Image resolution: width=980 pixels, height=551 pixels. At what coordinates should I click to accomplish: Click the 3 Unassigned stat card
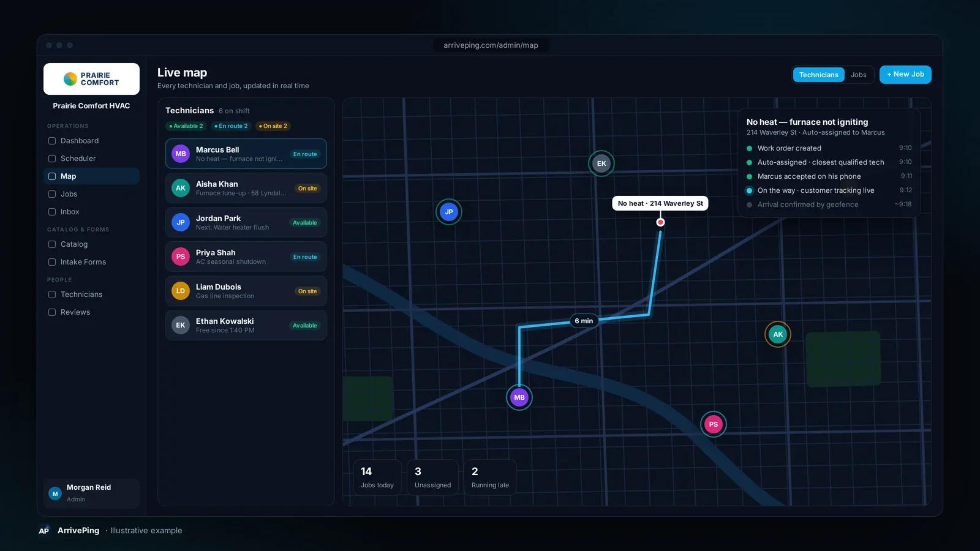tap(432, 478)
